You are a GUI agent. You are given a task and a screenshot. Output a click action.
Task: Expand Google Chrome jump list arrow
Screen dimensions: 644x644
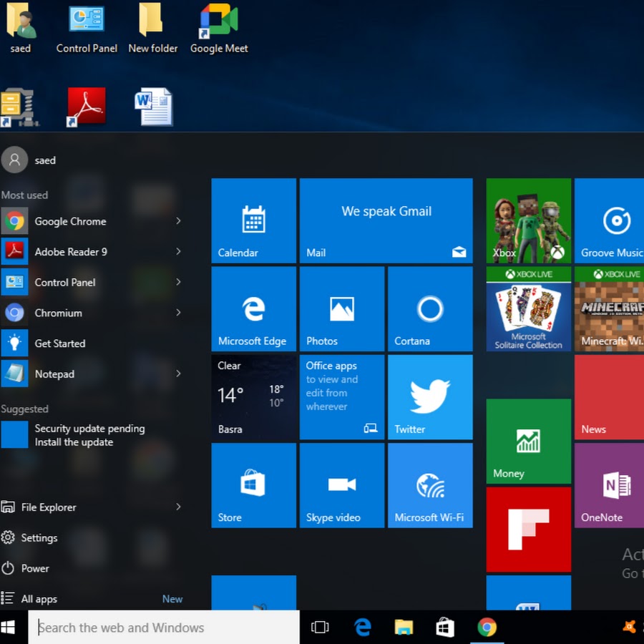pos(178,221)
